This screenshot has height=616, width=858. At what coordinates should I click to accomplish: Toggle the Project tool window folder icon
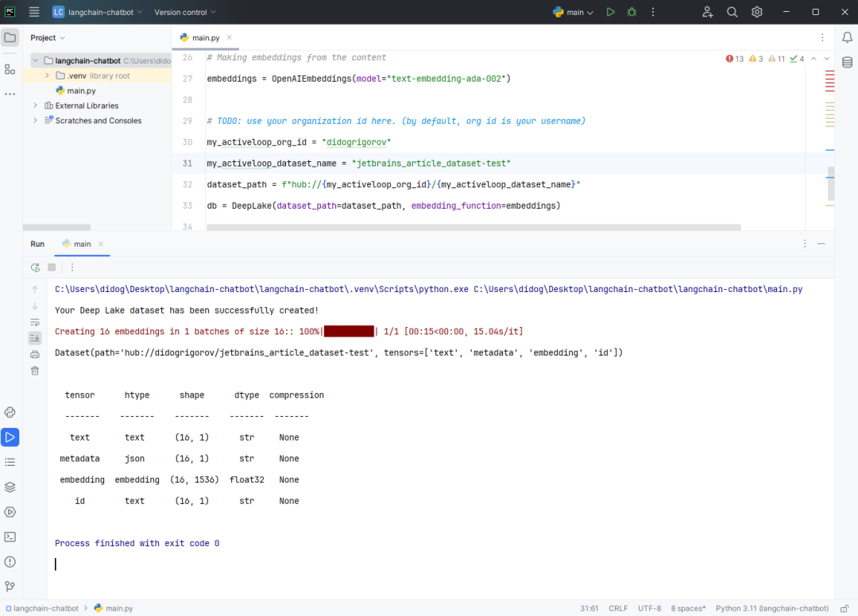[x=10, y=38]
